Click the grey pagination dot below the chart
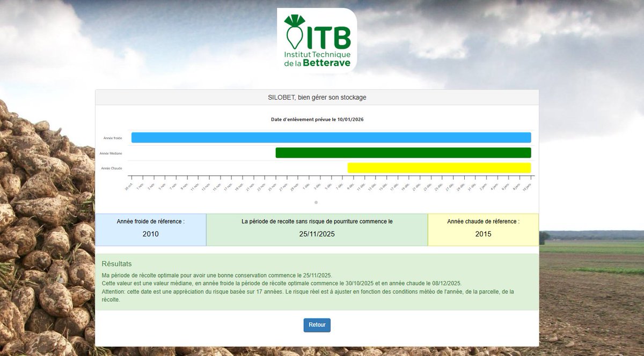 tap(316, 202)
